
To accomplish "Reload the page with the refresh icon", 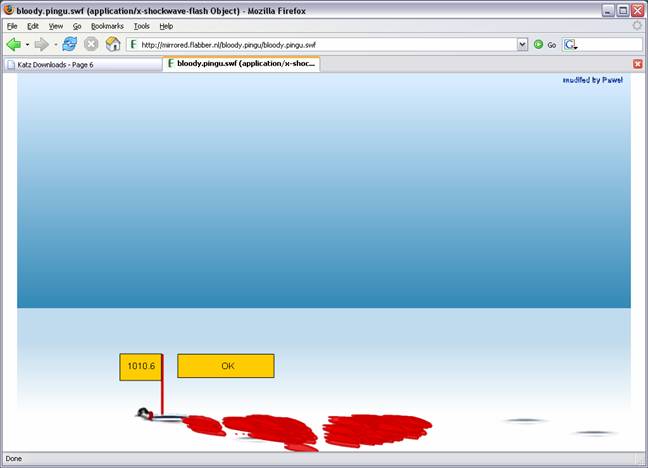I will click(69, 44).
